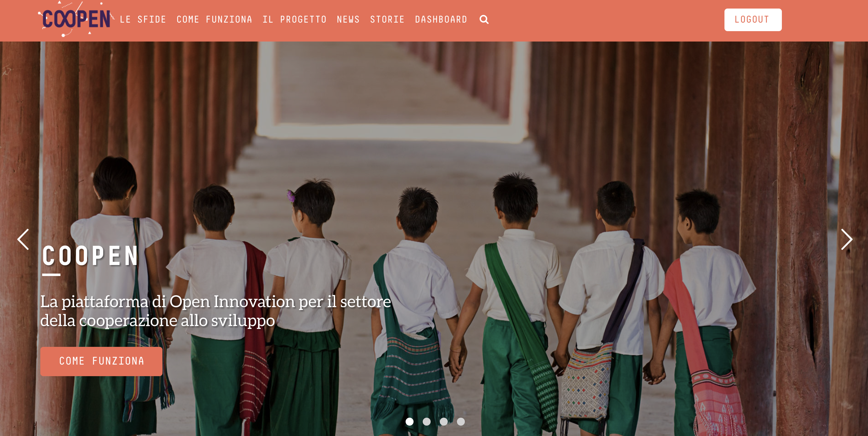Image resolution: width=868 pixels, height=436 pixels.
Task: Open COME FUNZIONA in the navigation bar
Action: tap(214, 20)
